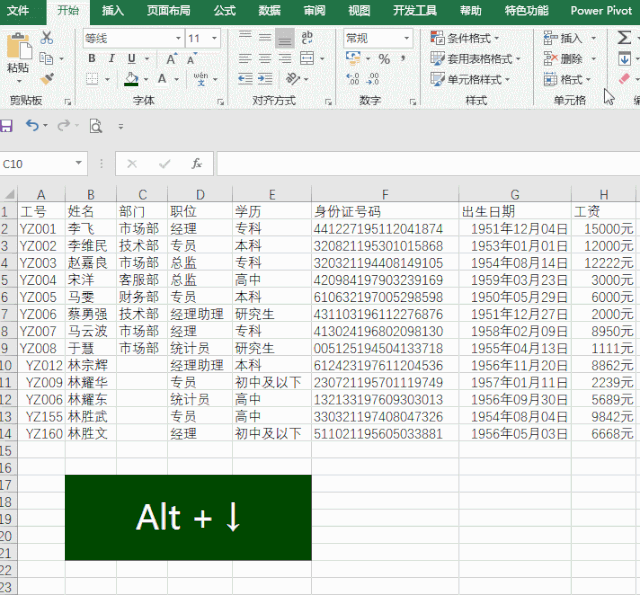Screen dimensions: 640x595
Task: Click merge and center icon
Action: (x=307, y=58)
